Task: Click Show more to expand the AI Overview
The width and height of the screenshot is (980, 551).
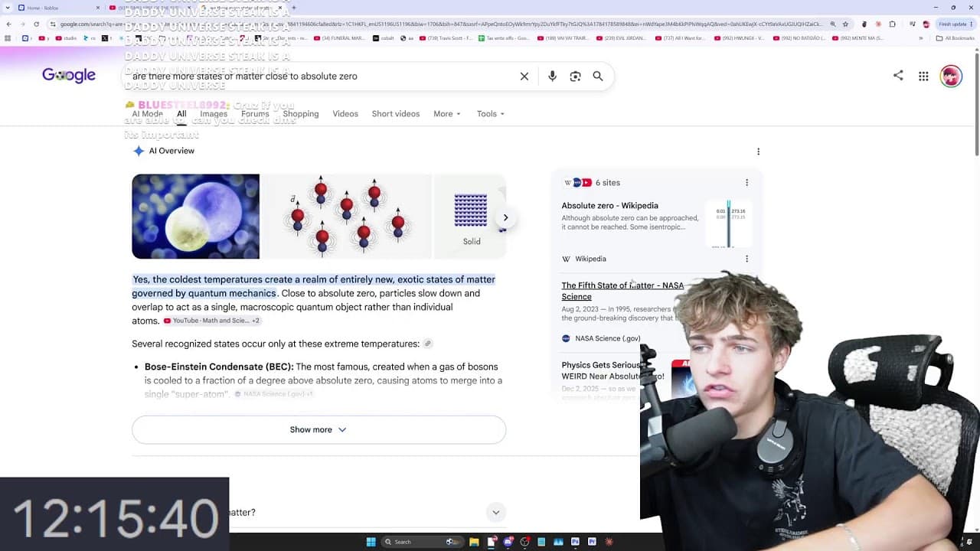Action: click(x=318, y=429)
